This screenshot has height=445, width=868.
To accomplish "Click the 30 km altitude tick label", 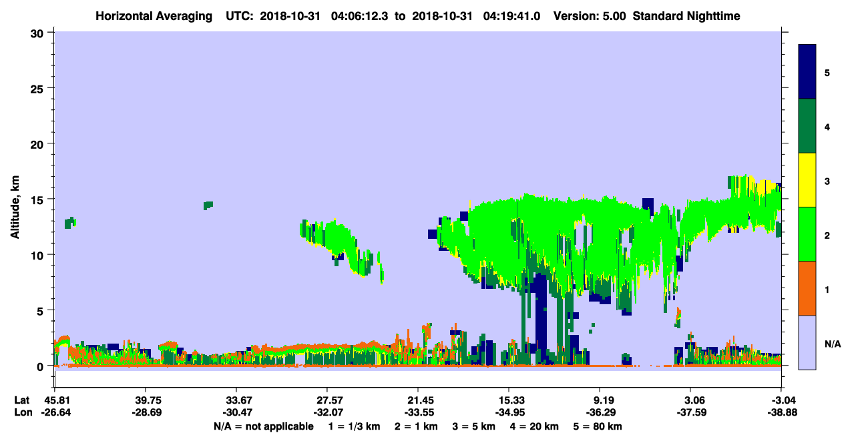I will click(x=37, y=33).
